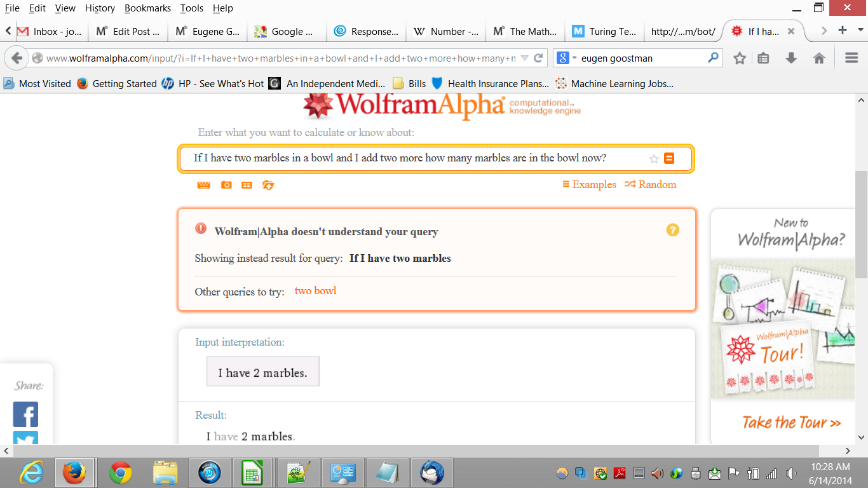The image size is (868, 488).
Task: Switch to the Eugene G... tab
Action: pos(207,31)
